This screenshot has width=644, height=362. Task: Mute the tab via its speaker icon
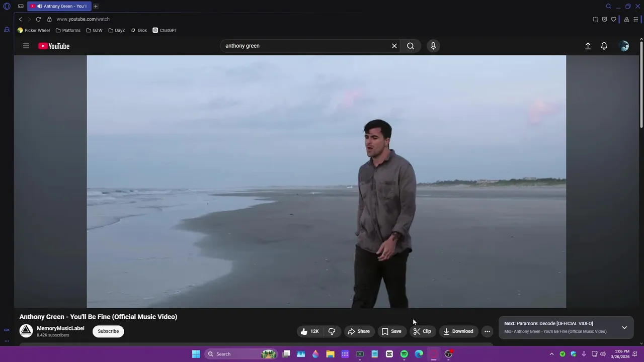(39, 6)
